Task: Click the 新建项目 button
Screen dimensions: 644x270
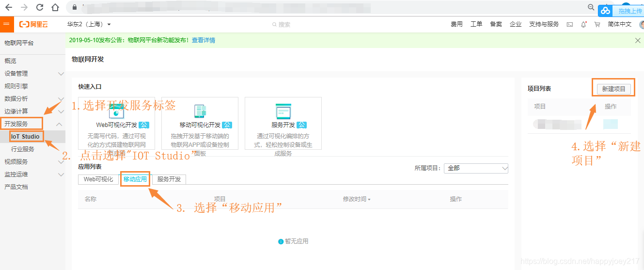Action: coord(613,89)
